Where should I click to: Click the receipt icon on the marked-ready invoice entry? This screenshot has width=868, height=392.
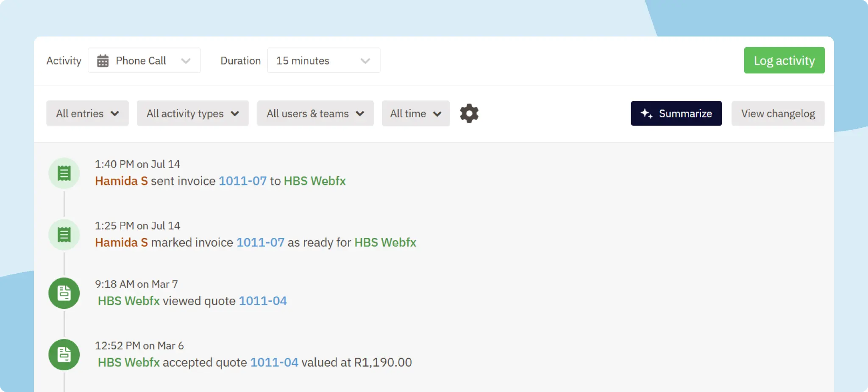64,234
